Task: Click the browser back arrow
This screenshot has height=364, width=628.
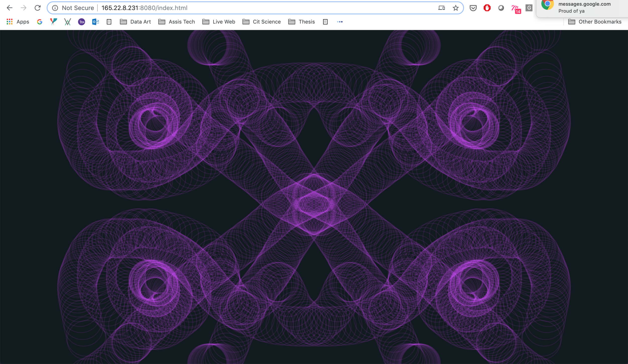Action: (x=10, y=8)
